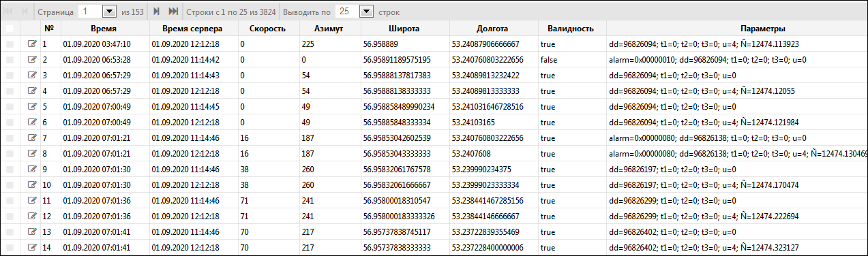Click the rows count field showing 25
Viewport: 868px width, 256px height.
pos(347,12)
